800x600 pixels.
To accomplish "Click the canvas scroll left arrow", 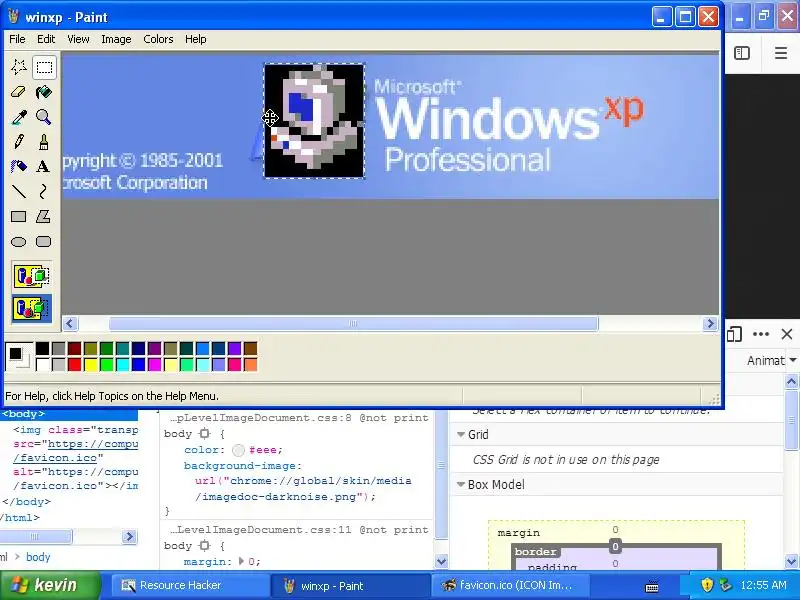I will click(x=70, y=323).
